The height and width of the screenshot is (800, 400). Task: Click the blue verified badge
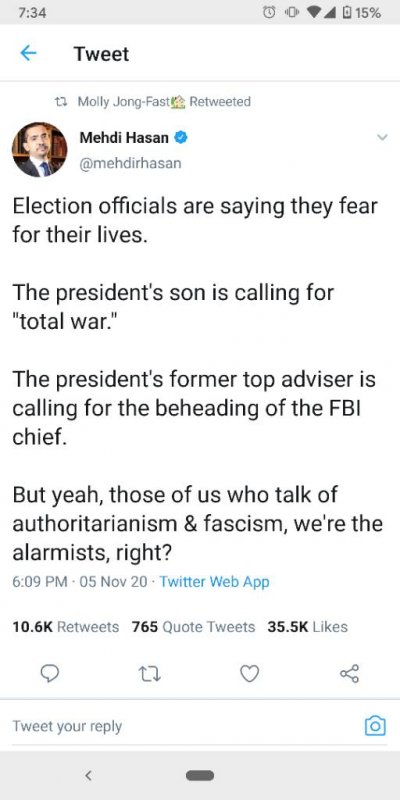click(181, 137)
